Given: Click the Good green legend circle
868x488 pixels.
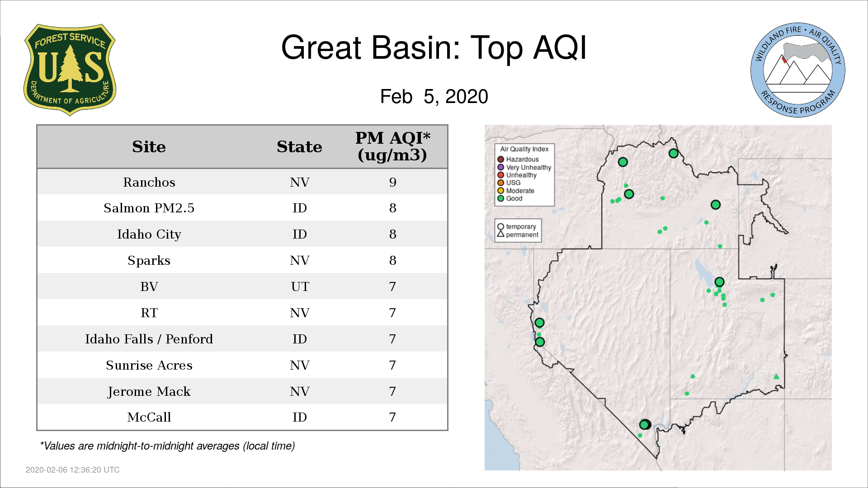Looking at the screenshot, I should click(x=501, y=198).
